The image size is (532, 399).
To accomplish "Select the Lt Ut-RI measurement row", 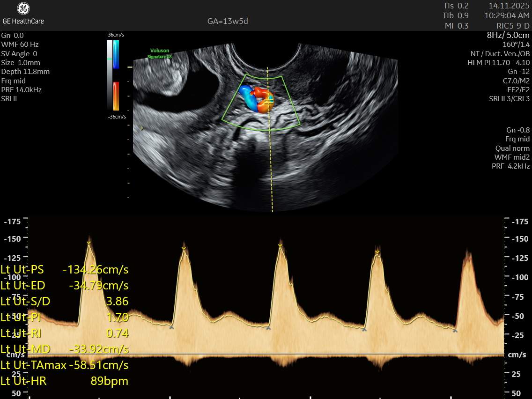I will click(65, 333).
